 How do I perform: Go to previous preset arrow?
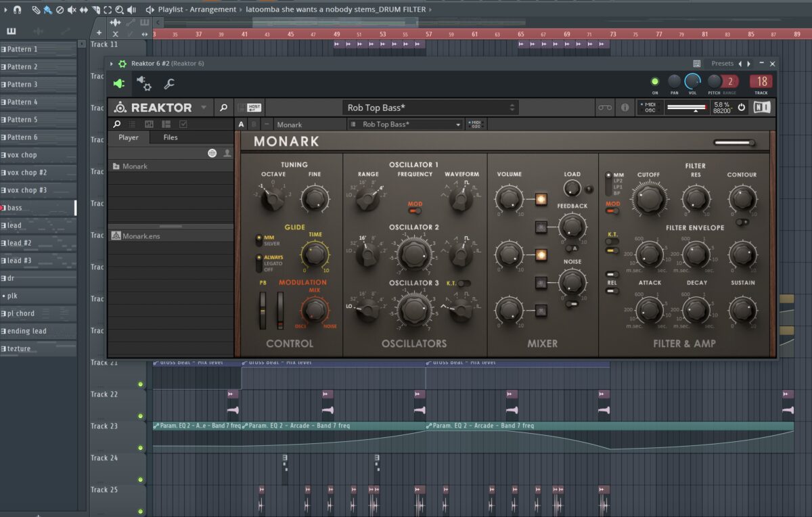pyautogui.click(x=740, y=64)
